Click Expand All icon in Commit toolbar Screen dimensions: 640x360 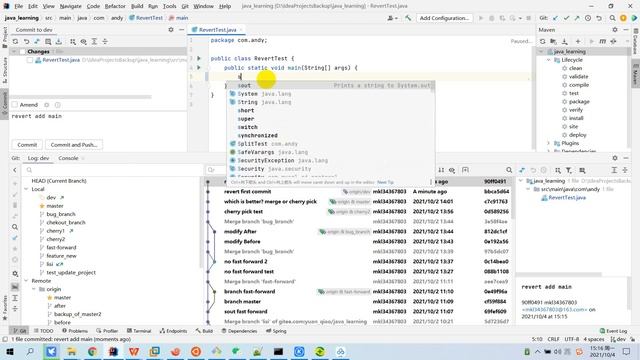click(94, 42)
